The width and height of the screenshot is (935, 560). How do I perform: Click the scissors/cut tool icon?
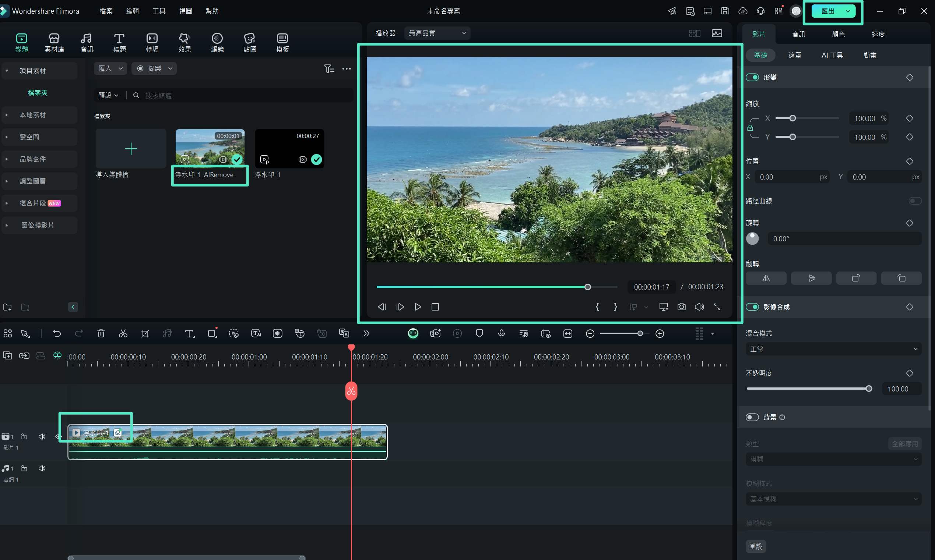[123, 334]
